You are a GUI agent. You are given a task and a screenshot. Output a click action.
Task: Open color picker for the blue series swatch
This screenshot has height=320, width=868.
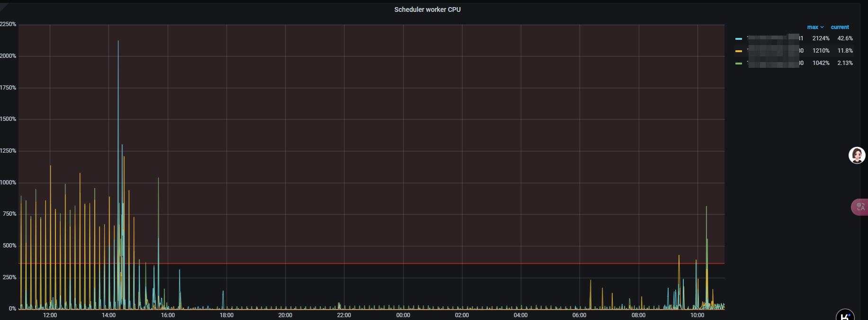tap(739, 39)
